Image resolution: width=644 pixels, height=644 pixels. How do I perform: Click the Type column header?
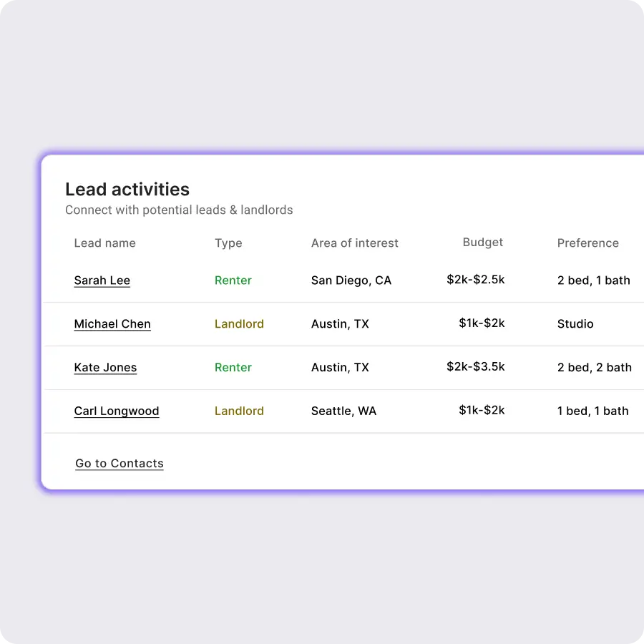click(x=228, y=243)
